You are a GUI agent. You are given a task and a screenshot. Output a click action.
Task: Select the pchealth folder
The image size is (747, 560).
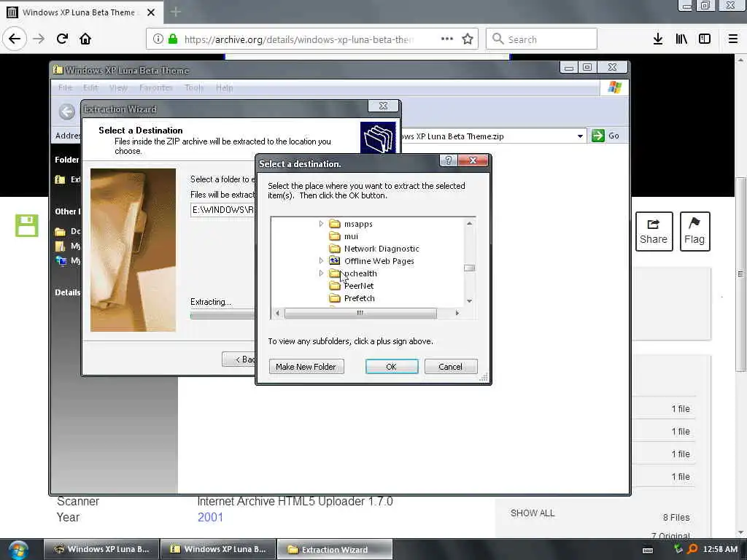(360, 273)
